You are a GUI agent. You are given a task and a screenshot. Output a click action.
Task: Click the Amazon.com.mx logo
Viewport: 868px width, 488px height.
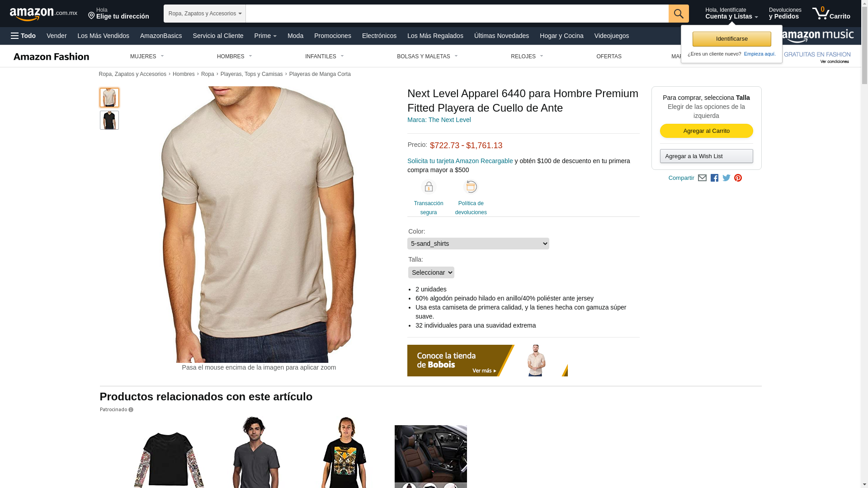click(43, 14)
